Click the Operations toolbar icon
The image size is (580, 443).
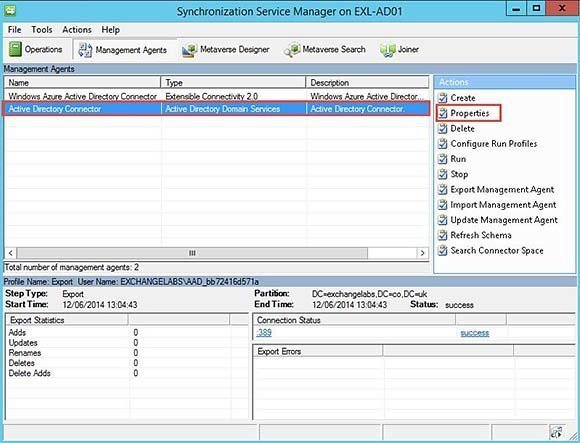tap(15, 49)
